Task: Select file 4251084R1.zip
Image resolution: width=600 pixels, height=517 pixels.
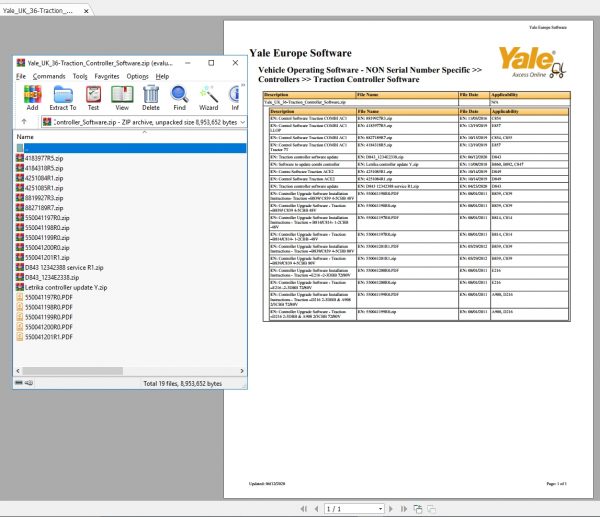Action: [40, 178]
